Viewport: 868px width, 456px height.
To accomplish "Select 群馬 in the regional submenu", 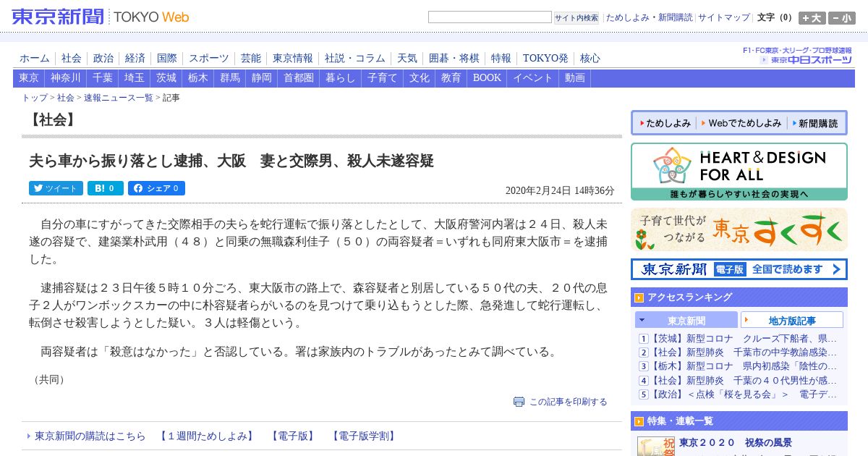I will (x=230, y=78).
